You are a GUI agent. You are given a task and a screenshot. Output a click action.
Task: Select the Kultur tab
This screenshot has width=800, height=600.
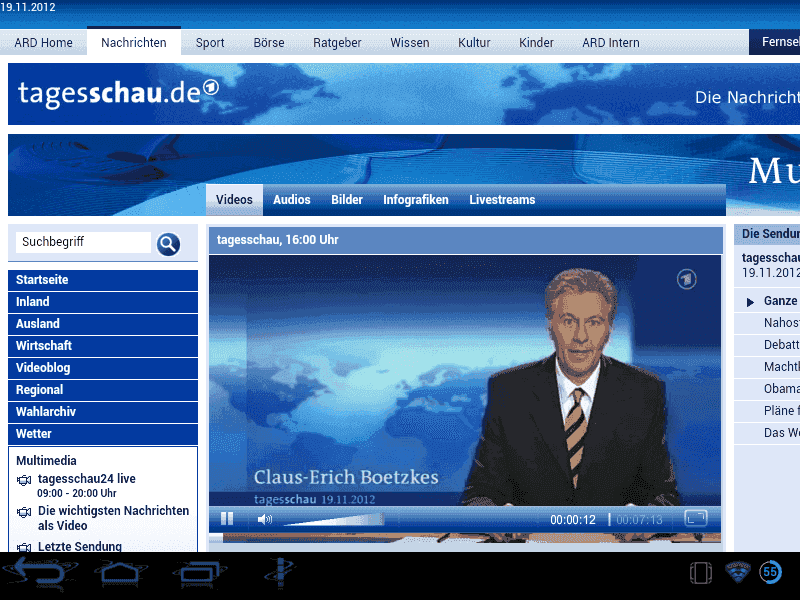474,42
